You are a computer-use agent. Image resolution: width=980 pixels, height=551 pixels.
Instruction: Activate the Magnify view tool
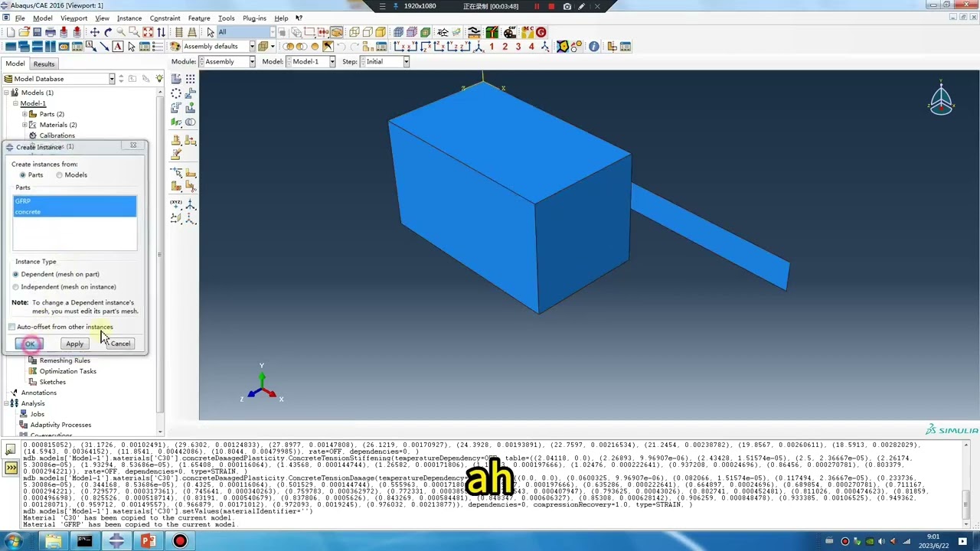pyautogui.click(x=121, y=32)
